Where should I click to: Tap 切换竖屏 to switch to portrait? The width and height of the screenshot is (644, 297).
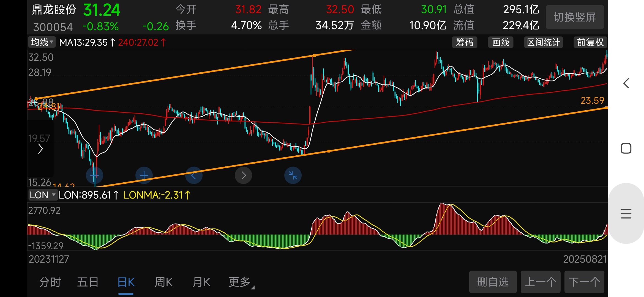click(575, 17)
